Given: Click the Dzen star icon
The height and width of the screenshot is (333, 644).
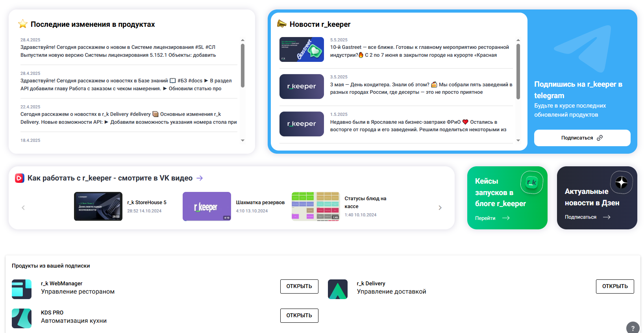Looking at the screenshot, I should click(621, 182).
